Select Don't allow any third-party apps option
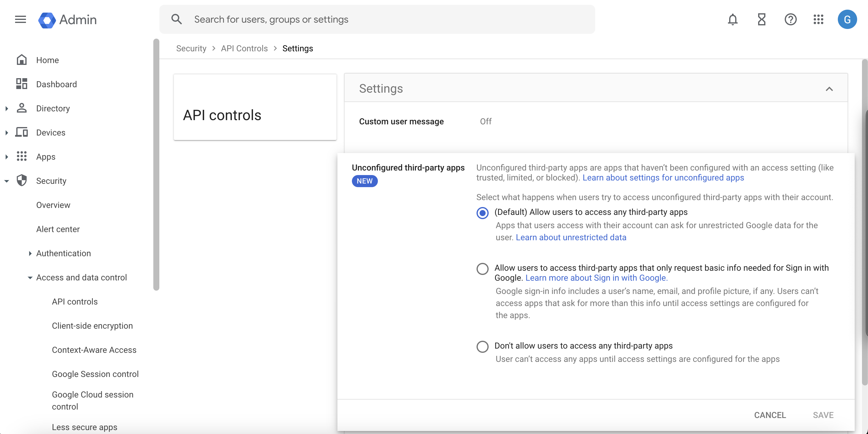 click(x=483, y=346)
